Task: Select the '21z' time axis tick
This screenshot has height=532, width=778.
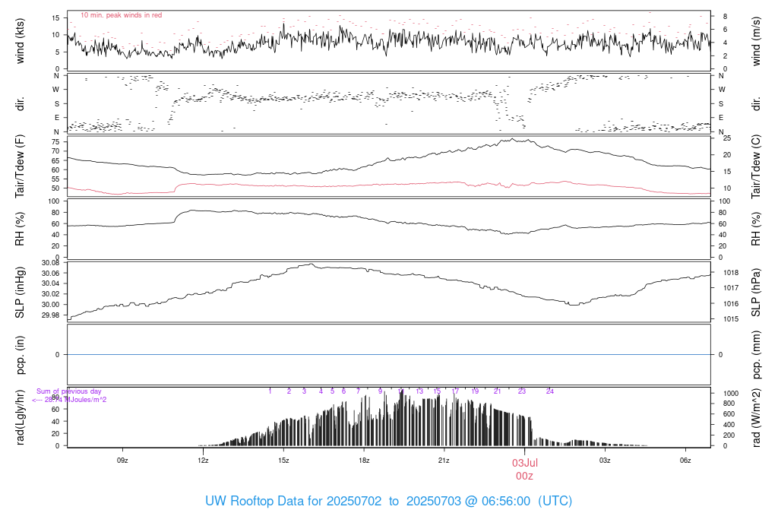Action: (444, 461)
